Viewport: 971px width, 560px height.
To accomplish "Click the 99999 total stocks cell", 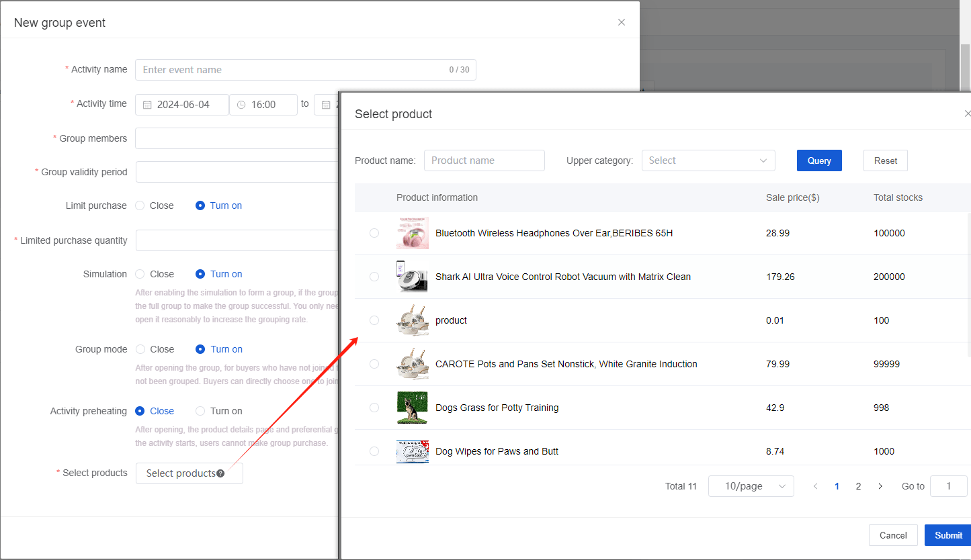I will (x=886, y=364).
